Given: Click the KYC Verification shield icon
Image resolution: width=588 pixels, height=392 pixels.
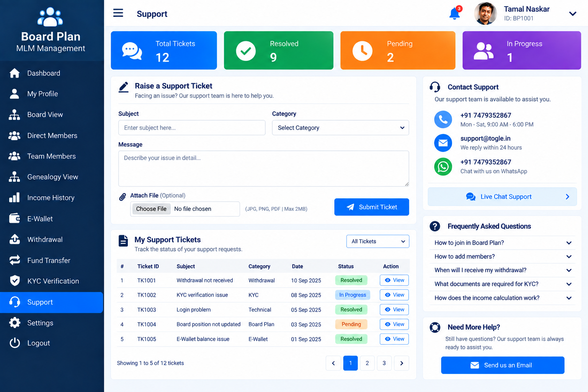Looking at the screenshot, I should 15,281.
